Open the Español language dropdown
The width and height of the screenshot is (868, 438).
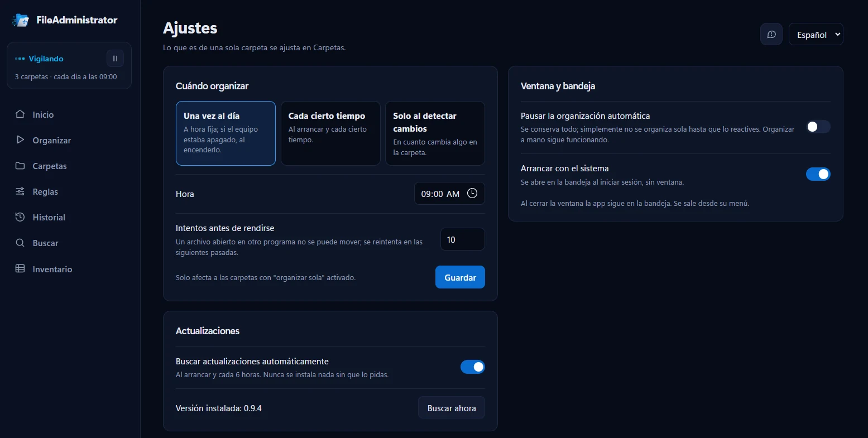(x=816, y=34)
